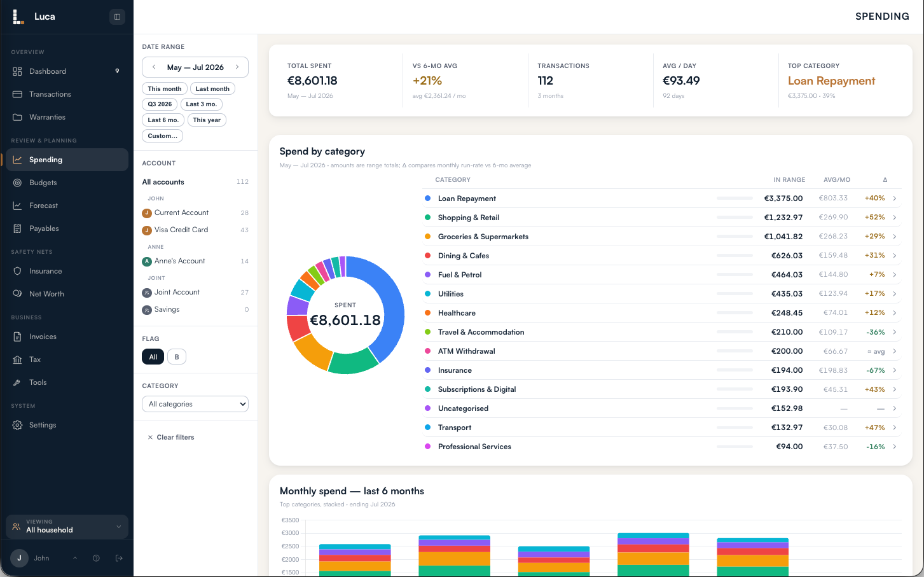
Task: Select the This month range preset
Action: (165, 89)
